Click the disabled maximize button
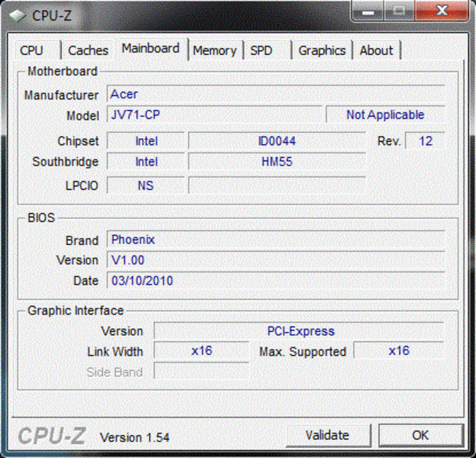Screen dimensions: 476x458 tap(399, 11)
